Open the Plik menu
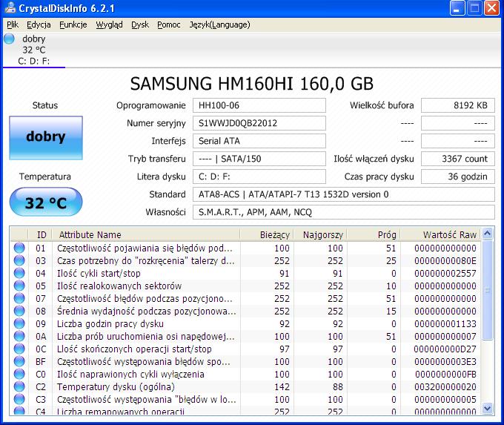504x425 pixels. (x=13, y=24)
